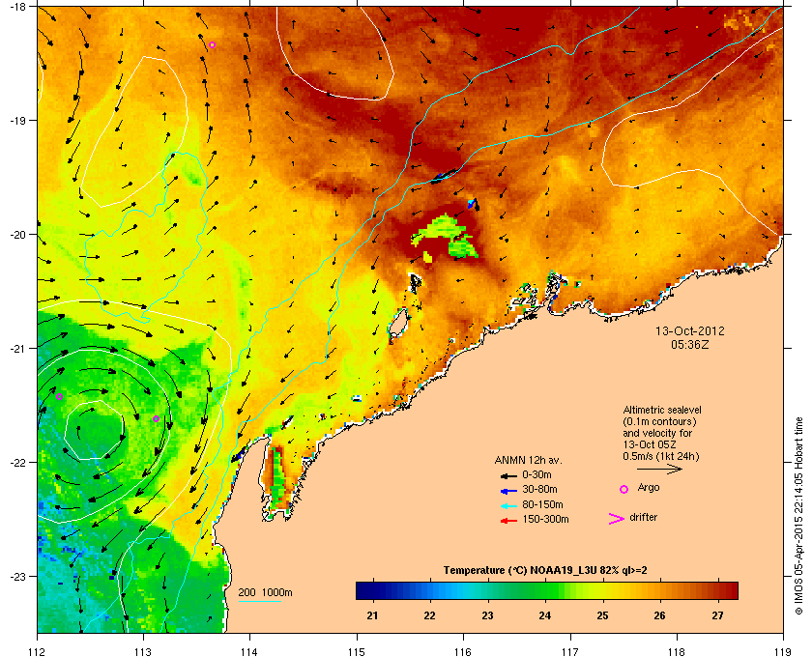This screenshot has height=657, width=812.
Task: Click the Argo float marker near 113.1E 21.6S
Action: click(x=156, y=419)
